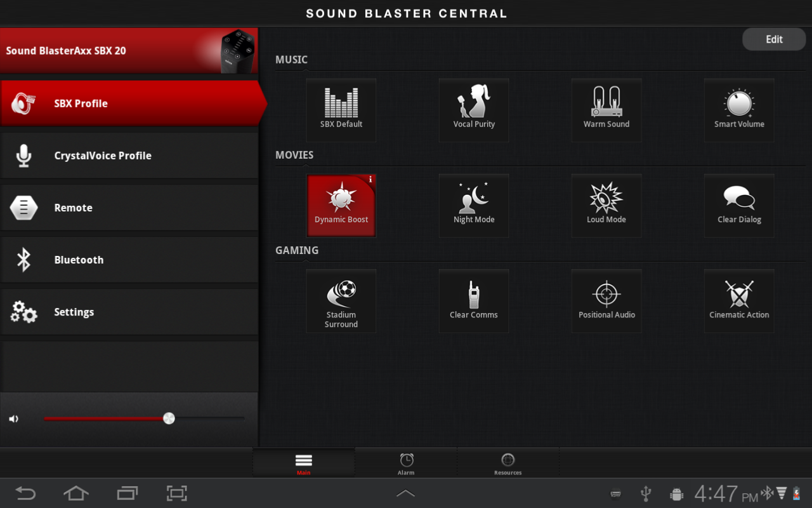Activate the Clear Comms profile
The width and height of the screenshot is (812, 508).
474,300
